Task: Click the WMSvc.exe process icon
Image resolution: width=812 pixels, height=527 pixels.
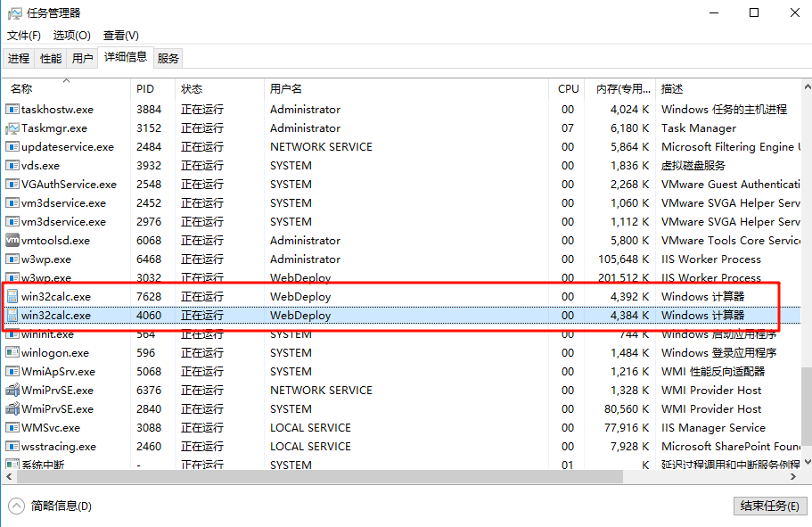Action: [12, 428]
